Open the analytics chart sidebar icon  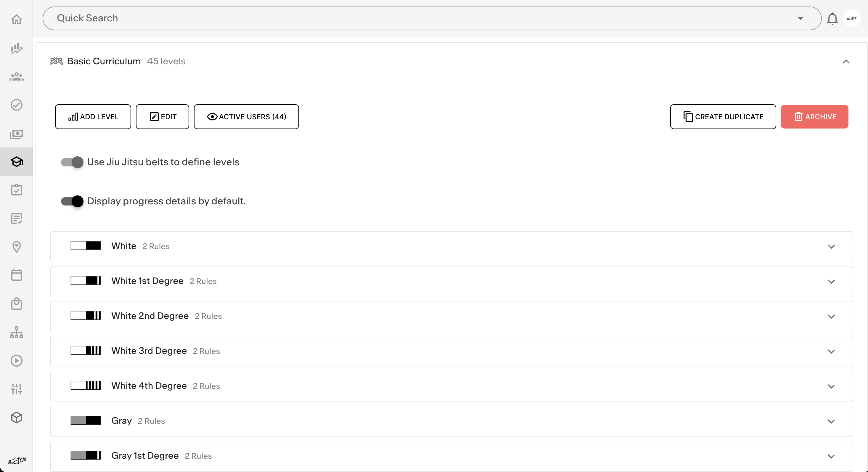pos(16,48)
